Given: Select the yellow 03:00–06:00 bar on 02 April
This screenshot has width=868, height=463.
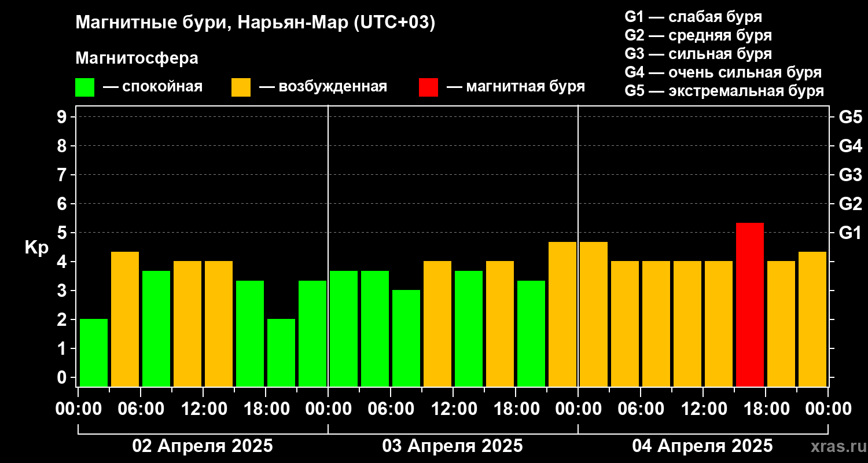Looking at the screenshot, I should [125, 319].
